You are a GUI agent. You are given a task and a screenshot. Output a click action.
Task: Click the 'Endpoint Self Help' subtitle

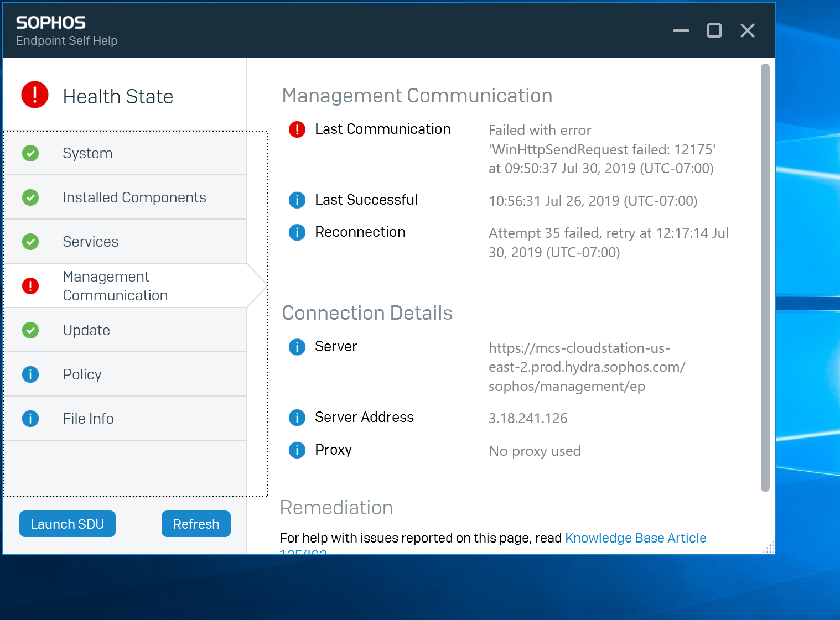tap(67, 41)
